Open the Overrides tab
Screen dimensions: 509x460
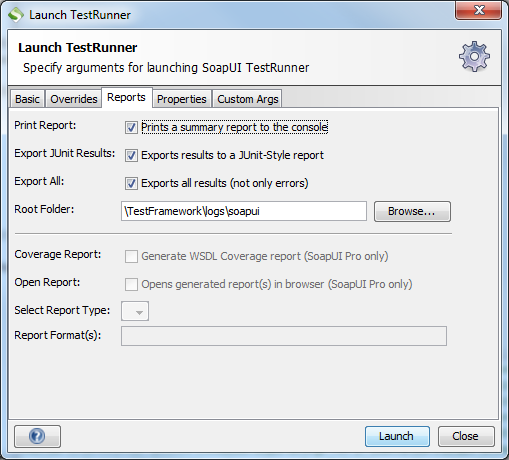click(74, 99)
